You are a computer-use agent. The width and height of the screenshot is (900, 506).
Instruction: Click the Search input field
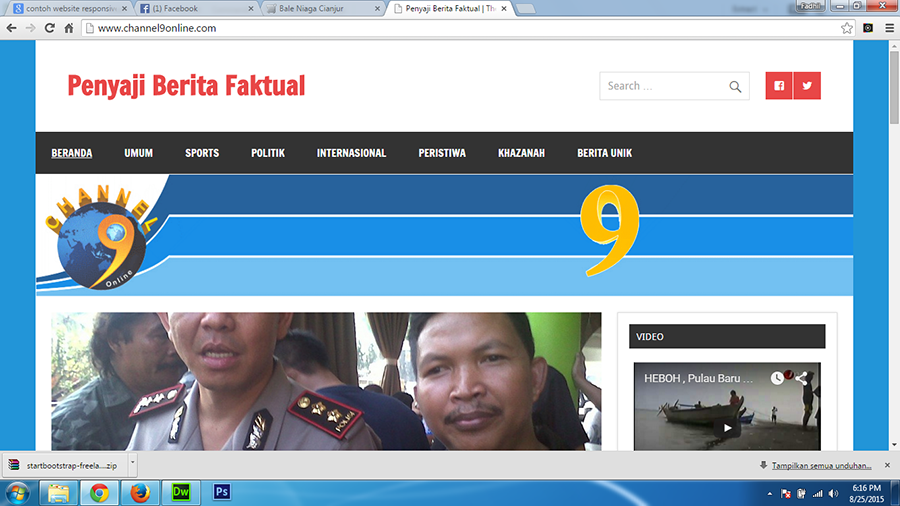[x=662, y=86]
